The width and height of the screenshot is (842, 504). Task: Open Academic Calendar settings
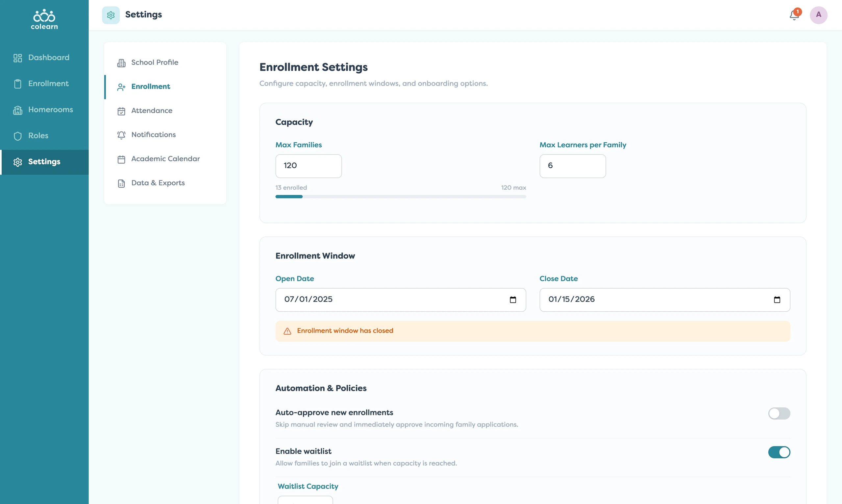(165, 159)
